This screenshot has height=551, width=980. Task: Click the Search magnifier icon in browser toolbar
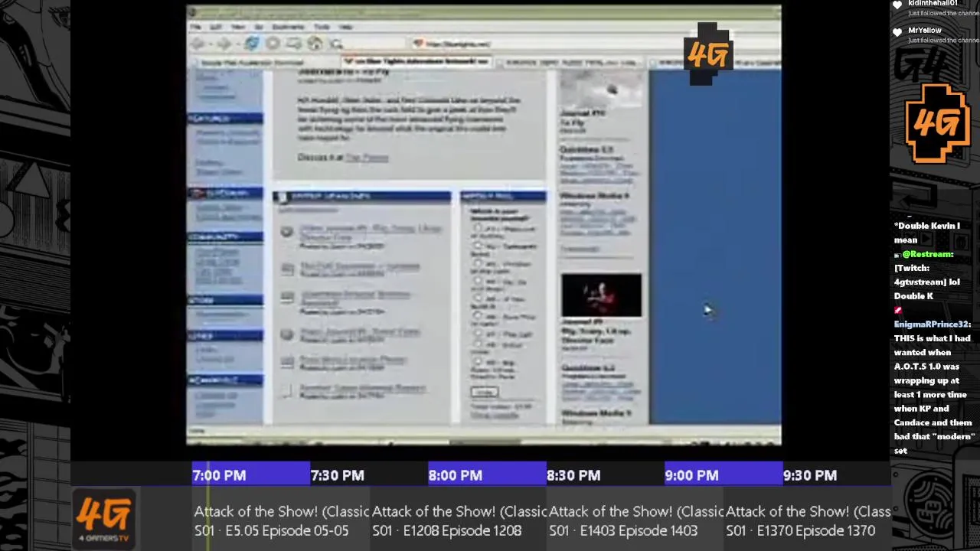335,44
